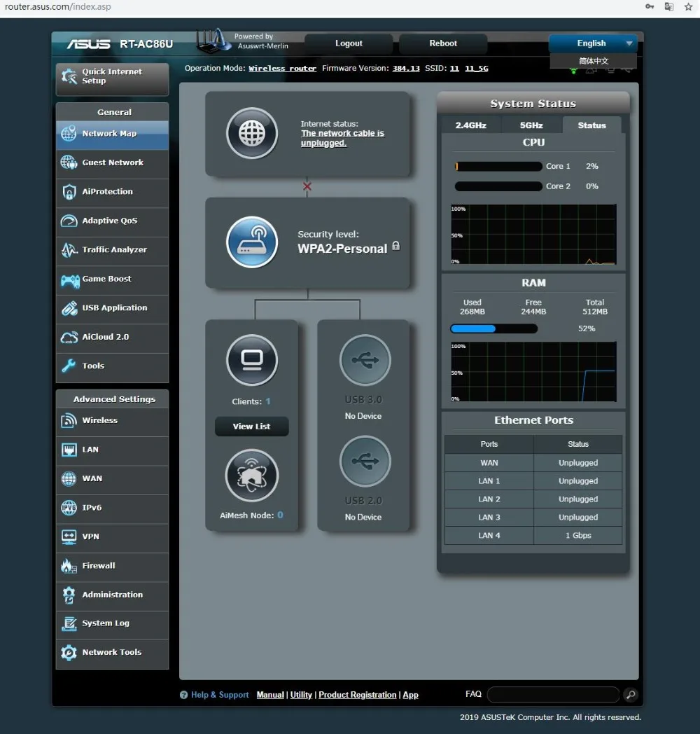Open the Network Map menu item
Screen dimensions: 700x734
tap(112, 135)
